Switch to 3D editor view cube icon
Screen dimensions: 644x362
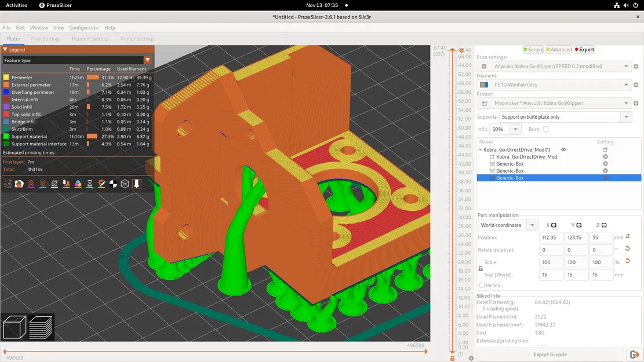pos(14,327)
